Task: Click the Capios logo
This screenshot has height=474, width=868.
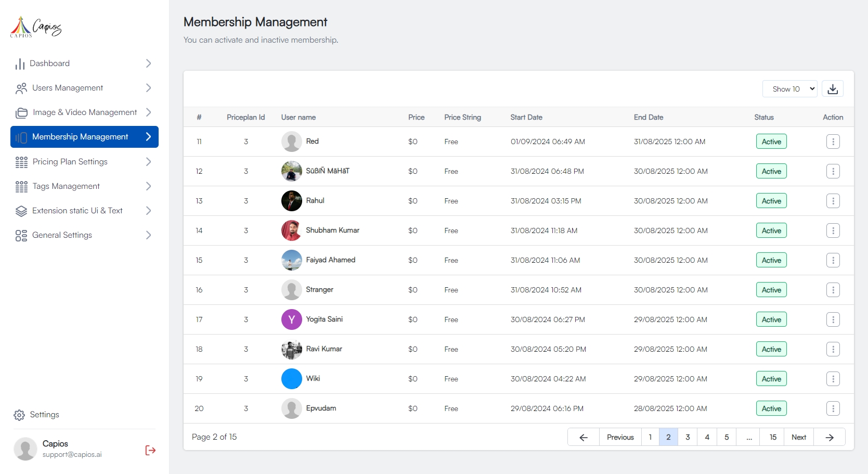Action: pyautogui.click(x=36, y=27)
